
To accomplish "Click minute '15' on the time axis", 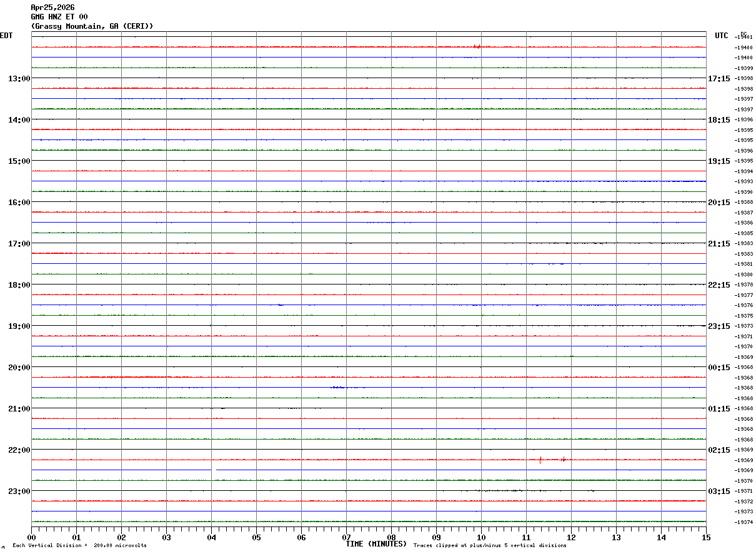I will point(706,537).
